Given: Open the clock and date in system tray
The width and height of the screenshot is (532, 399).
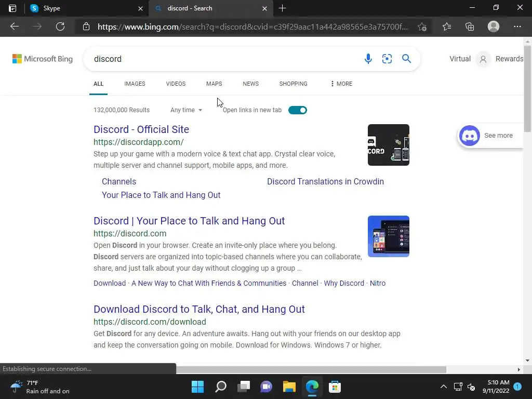Looking at the screenshot, I should coord(496,387).
